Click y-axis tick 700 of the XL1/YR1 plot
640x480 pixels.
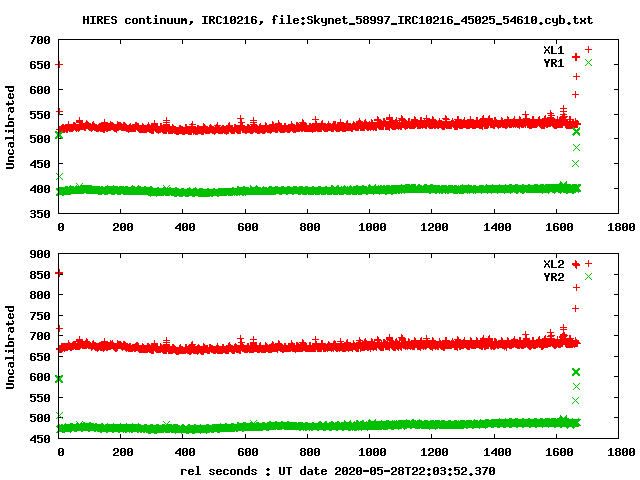(40, 40)
